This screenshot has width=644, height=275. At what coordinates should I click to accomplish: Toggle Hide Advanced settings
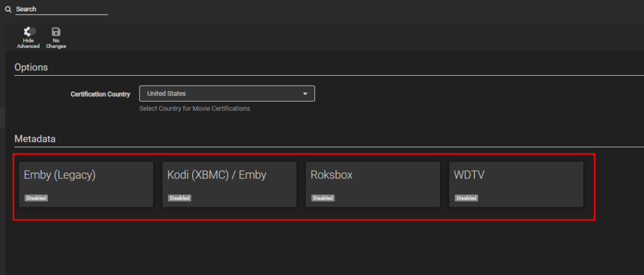point(28,38)
